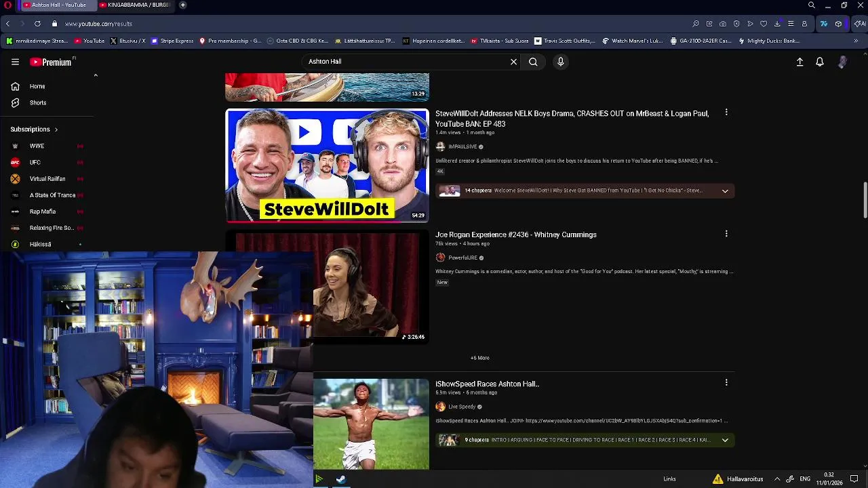
Task: Open the taskbar clock and date
Action: pyautogui.click(x=829, y=479)
